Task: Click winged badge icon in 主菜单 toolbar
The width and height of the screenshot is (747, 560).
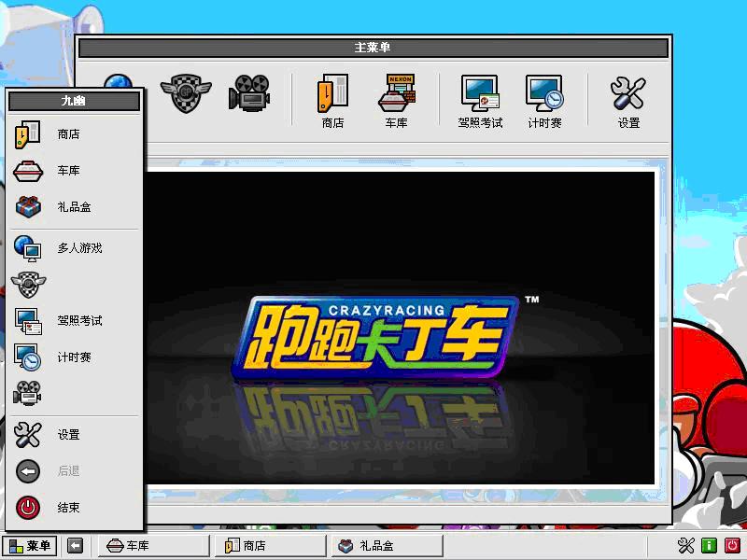Action: tap(186, 93)
